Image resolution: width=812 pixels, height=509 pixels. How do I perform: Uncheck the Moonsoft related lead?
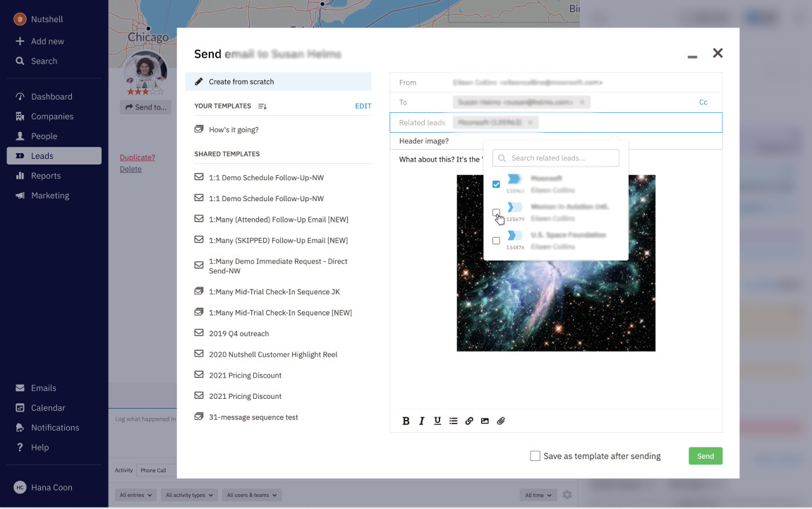pos(496,184)
